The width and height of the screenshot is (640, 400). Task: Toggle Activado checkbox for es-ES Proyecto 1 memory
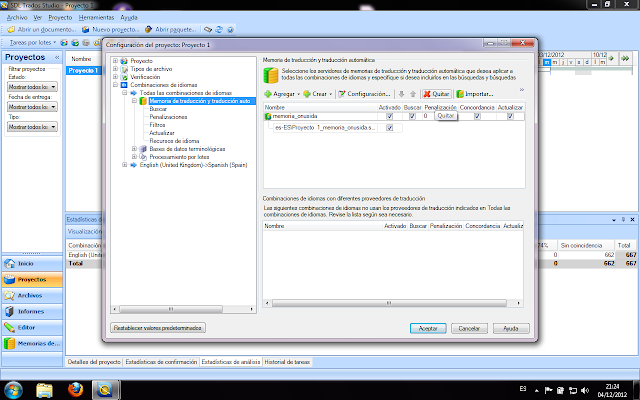pos(389,128)
